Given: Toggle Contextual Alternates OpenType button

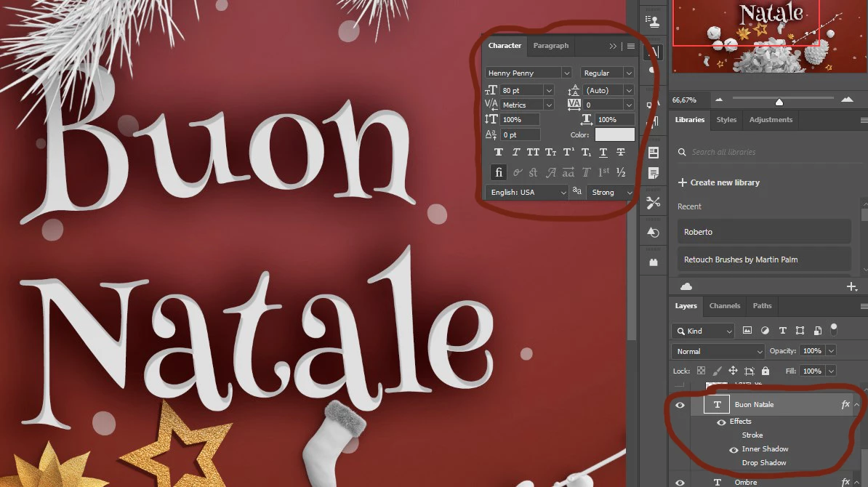Looking at the screenshot, I should pyautogui.click(x=518, y=173).
